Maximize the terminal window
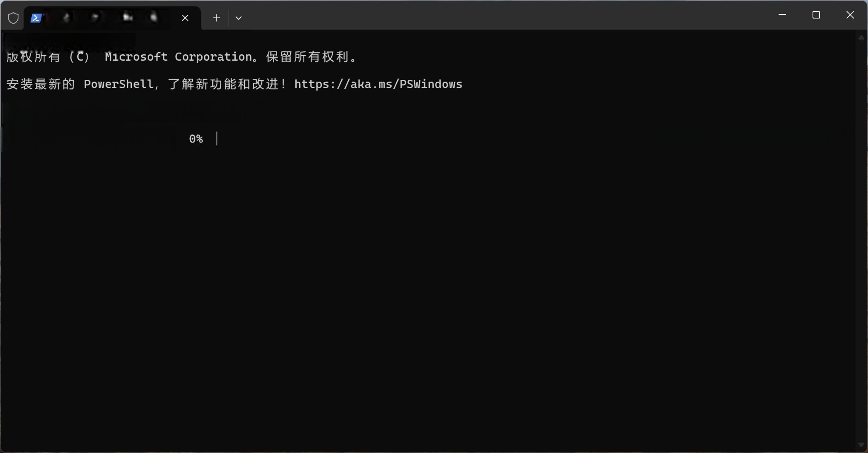 pyautogui.click(x=816, y=15)
